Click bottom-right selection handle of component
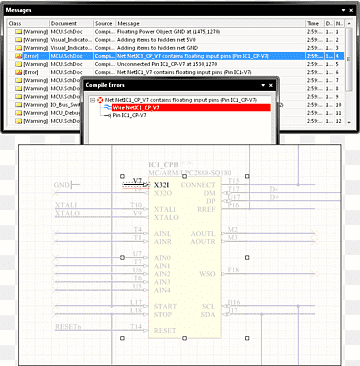The height and width of the screenshot is (366, 360). [x=247, y=338]
